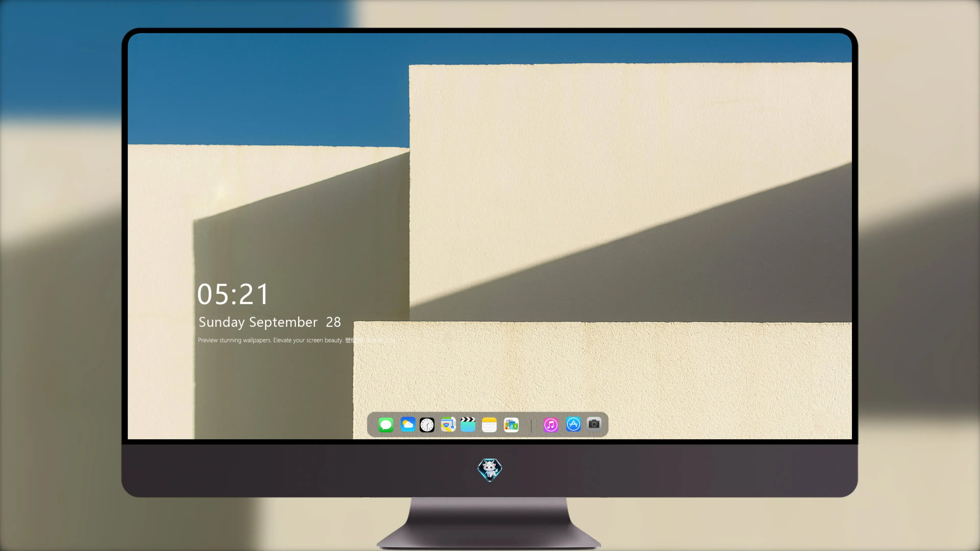The height and width of the screenshot is (551, 980).
Task: Open the green Messages app in the dock
Action: click(386, 425)
